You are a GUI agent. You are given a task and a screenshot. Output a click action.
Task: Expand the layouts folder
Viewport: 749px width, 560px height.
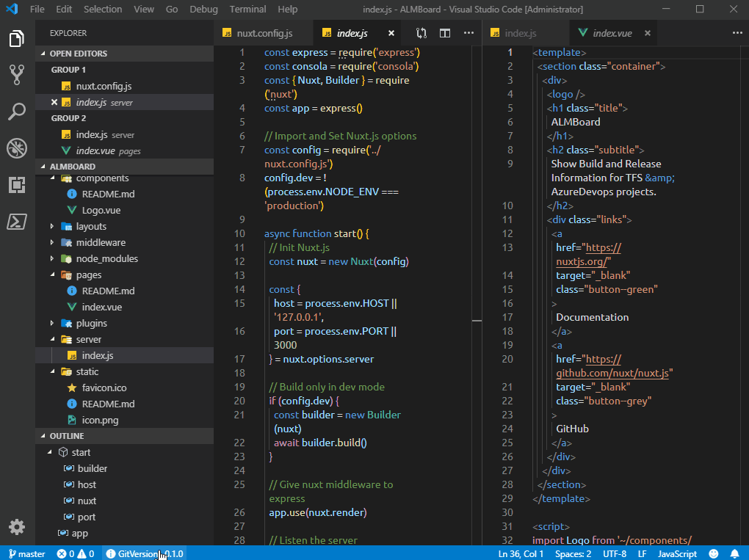tap(52, 226)
